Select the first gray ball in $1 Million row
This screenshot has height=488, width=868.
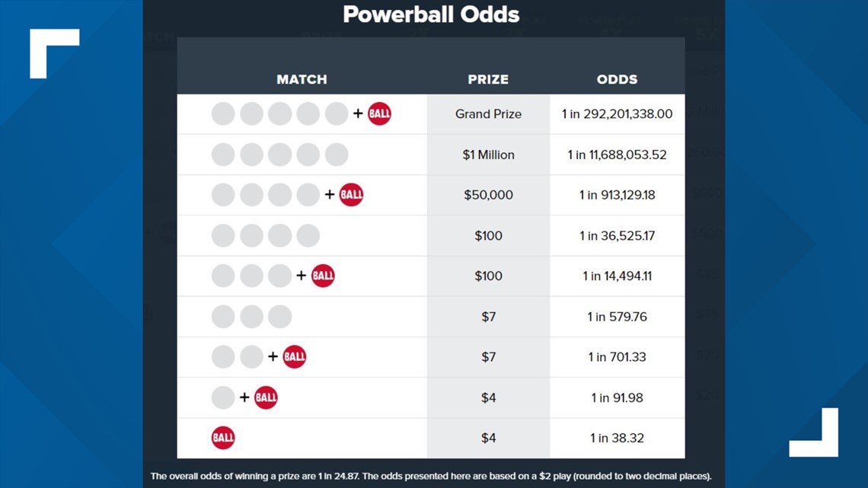(223, 155)
